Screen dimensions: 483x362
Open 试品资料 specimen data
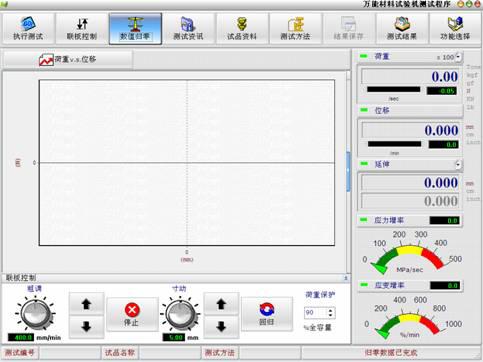click(242, 29)
